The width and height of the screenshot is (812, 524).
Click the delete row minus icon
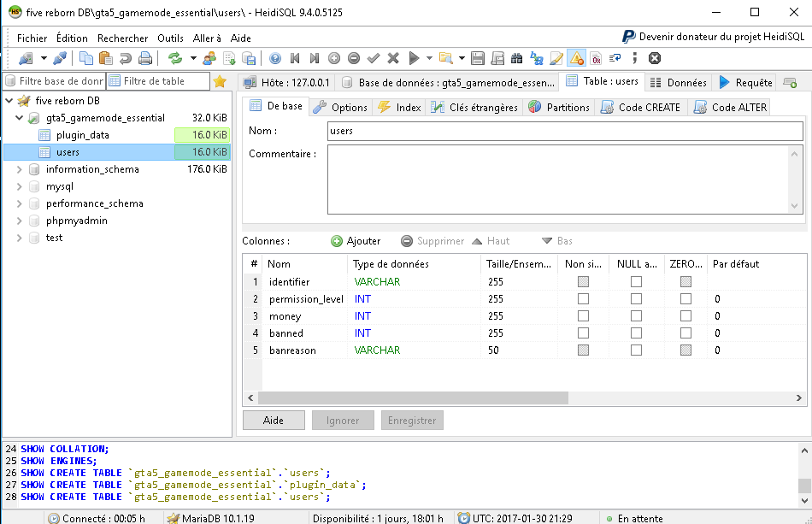tap(354, 58)
